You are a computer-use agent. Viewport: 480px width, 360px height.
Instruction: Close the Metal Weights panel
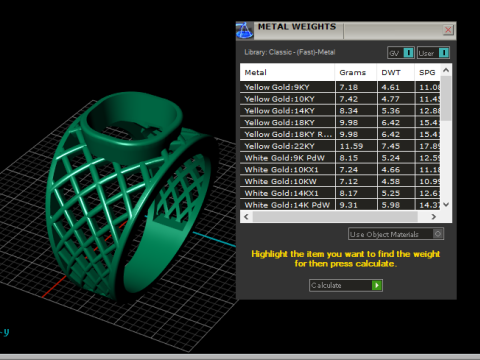pyautogui.click(x=448, y=30)
